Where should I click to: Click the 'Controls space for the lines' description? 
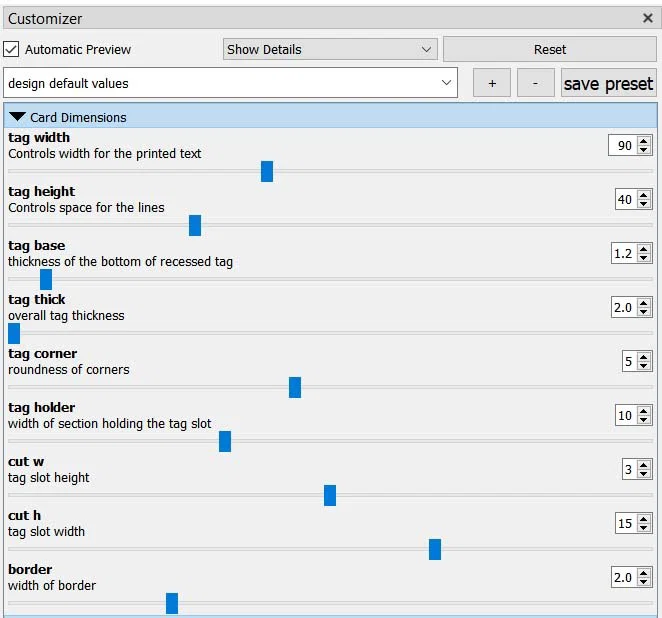pyautogui.click(x=86, y=208)
